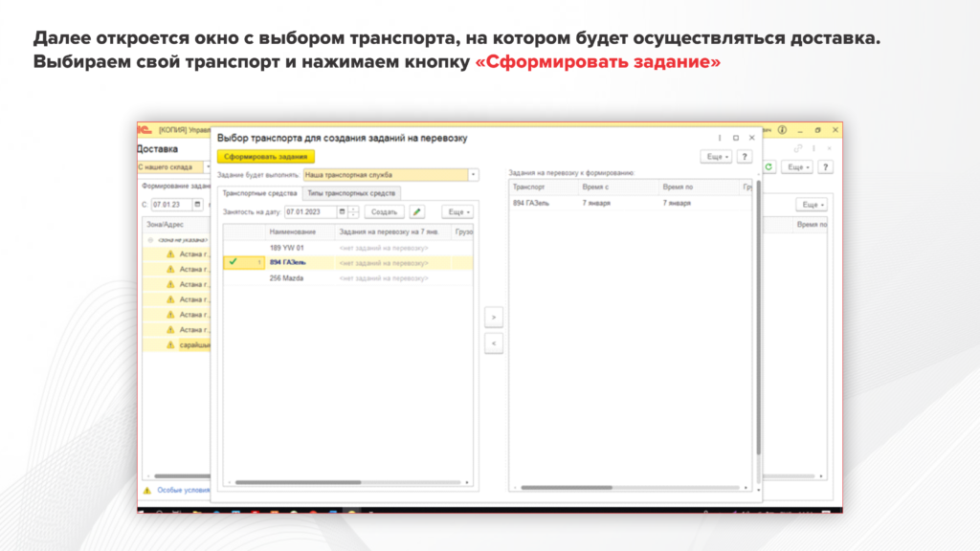Click the yellow Сформировать задания button

266,157
